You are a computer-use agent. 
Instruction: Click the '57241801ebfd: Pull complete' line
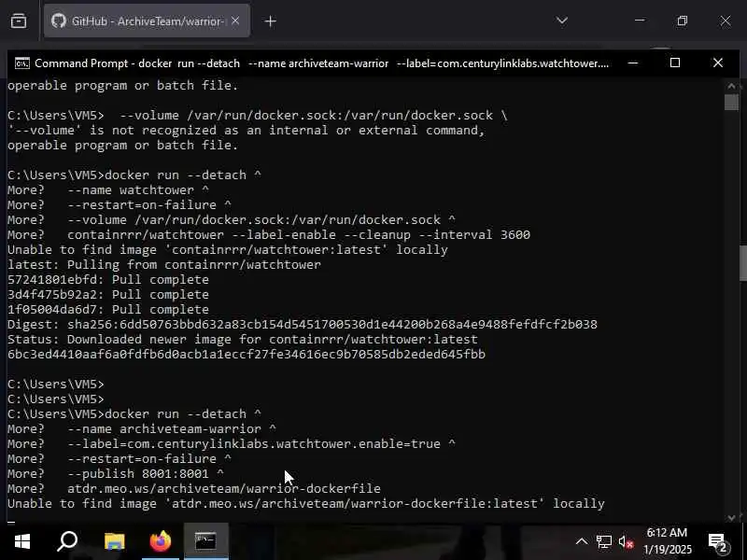pos(108,279)
